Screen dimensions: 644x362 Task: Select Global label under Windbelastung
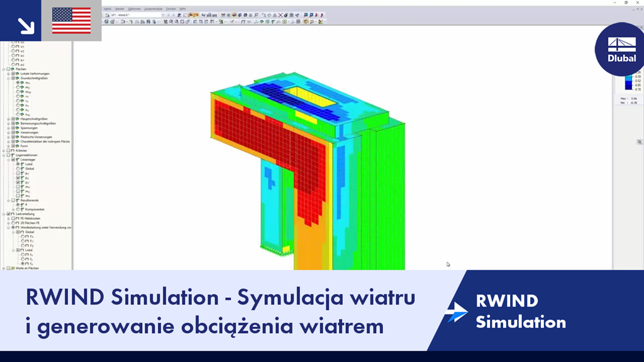30,232
